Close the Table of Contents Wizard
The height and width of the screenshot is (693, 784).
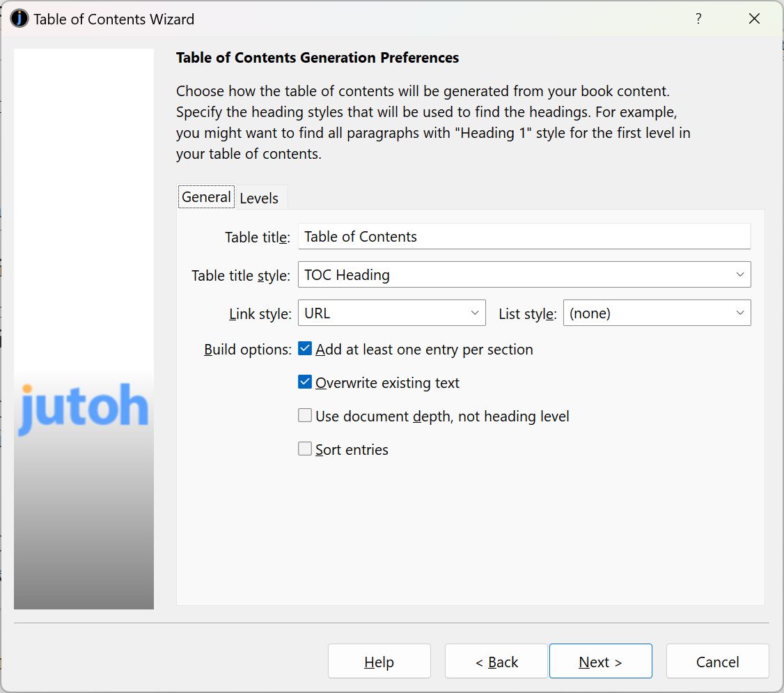[x=754, y=19]
